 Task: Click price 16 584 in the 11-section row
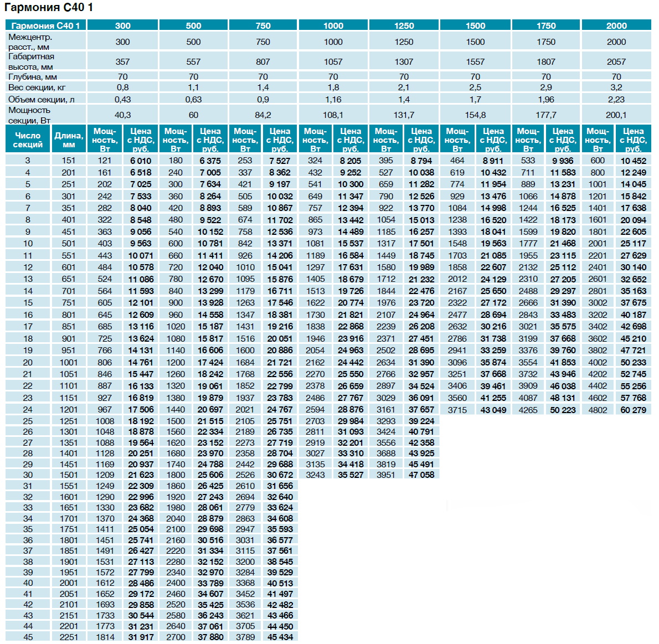coord(351,256)
